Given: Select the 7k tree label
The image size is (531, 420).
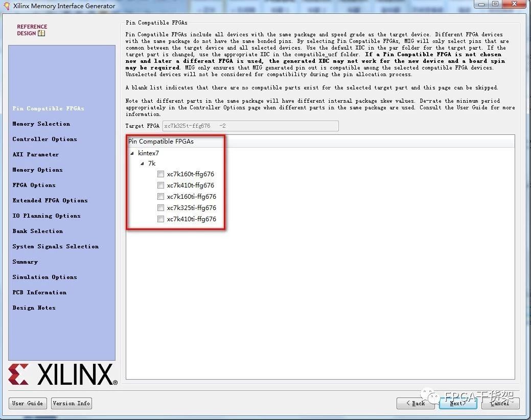Looking at the screenshot, I should (x=152, y=164).
